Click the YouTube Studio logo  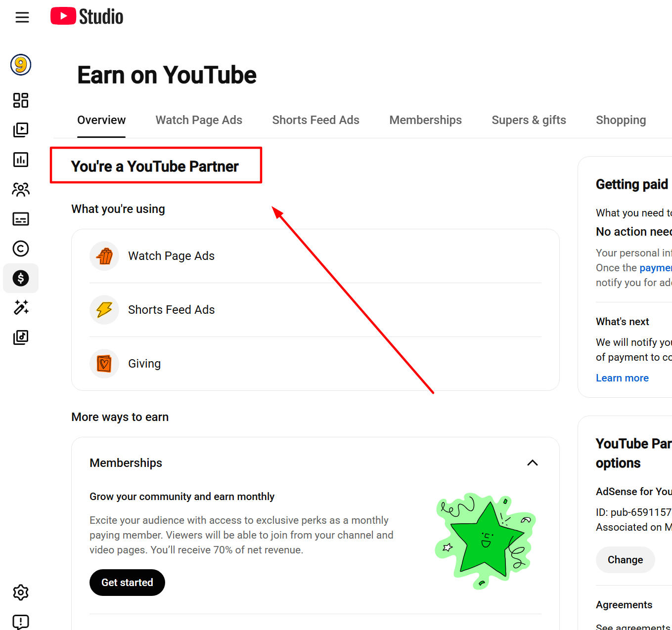87,16
